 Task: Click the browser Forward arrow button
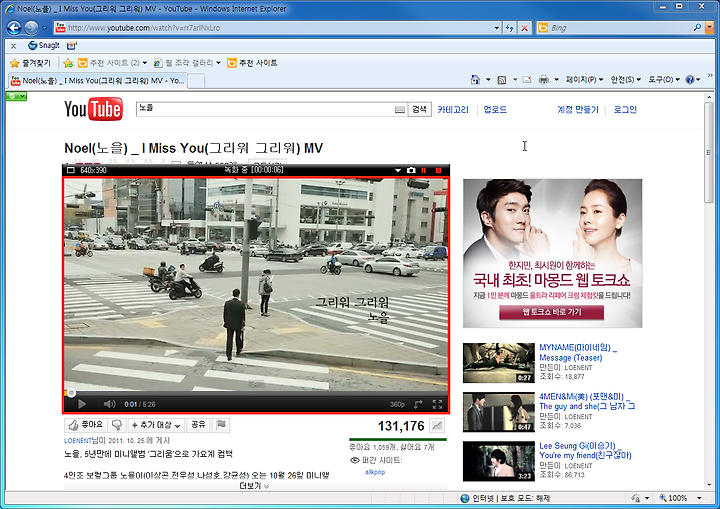coord(31,28)
